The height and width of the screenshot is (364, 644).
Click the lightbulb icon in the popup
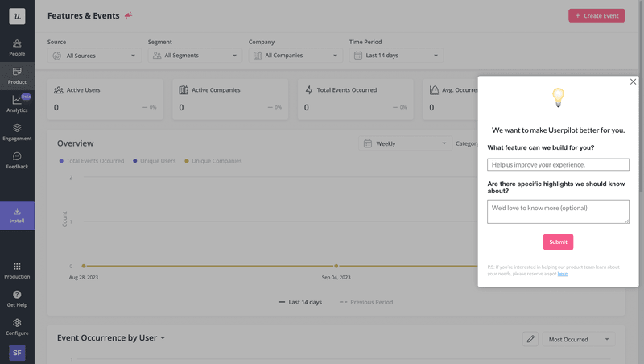[x=558, y=97]
